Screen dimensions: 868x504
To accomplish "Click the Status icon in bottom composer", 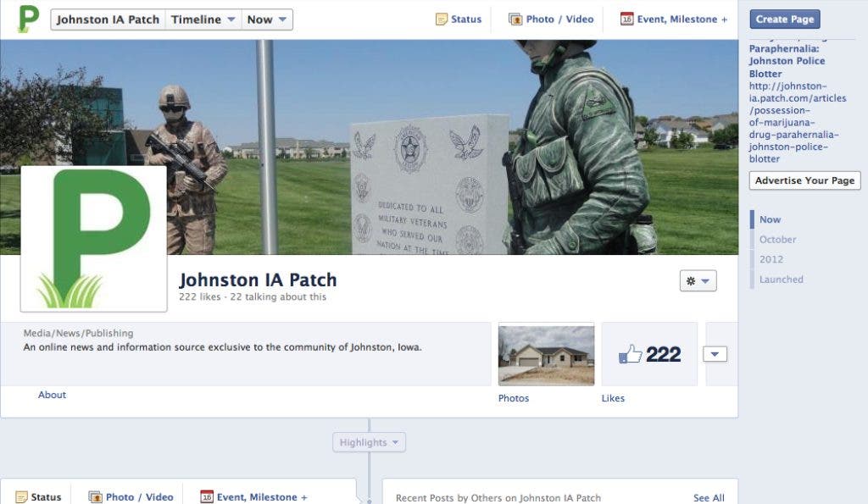I will (21, 497).
